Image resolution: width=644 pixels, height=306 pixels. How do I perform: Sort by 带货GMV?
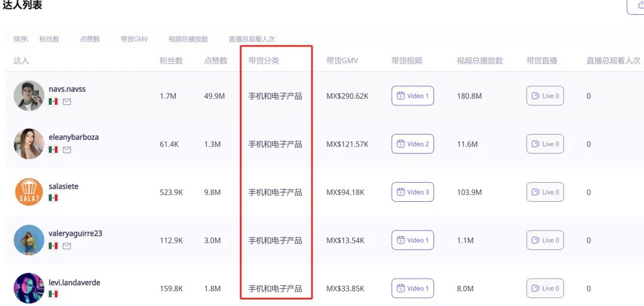(134, 39)
